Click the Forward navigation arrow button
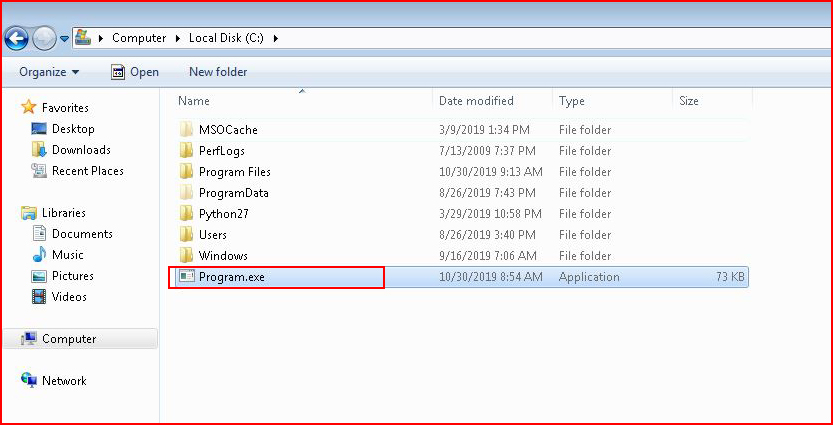The width and height of the screenshot is (833, 425). 44,38
